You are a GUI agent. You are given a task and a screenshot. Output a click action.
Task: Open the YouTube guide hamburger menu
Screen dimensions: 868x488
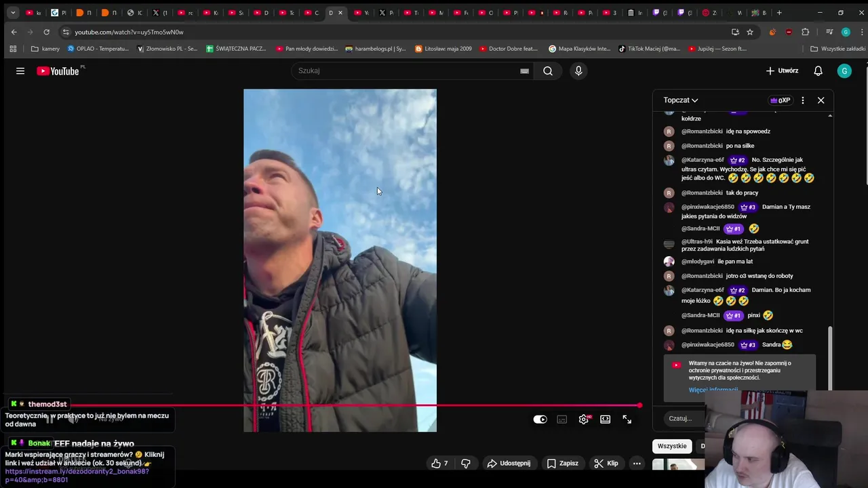20,70
